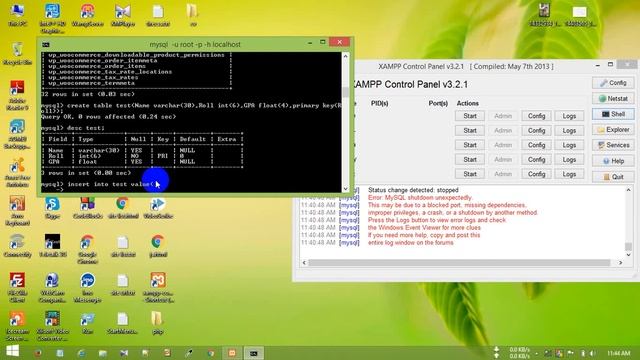Select the php folder on desktop
Screen dimensions: 640x360
click(158, 323)
